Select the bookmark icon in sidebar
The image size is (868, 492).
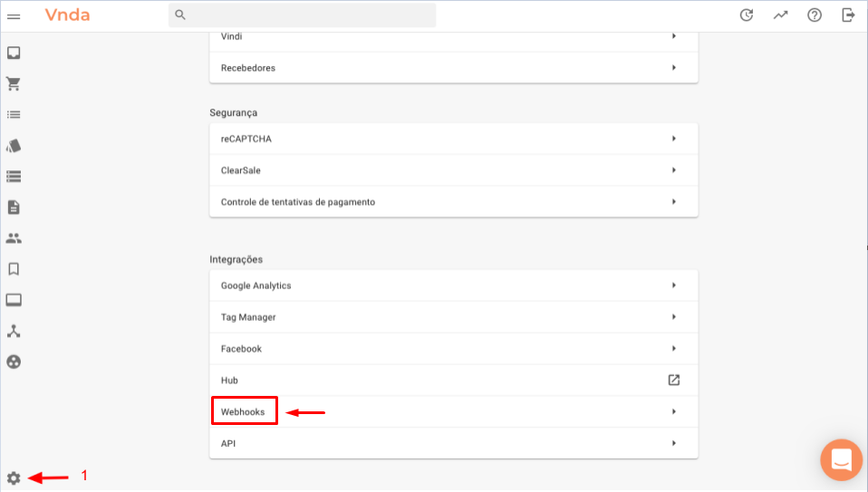[x=14, y=269]
